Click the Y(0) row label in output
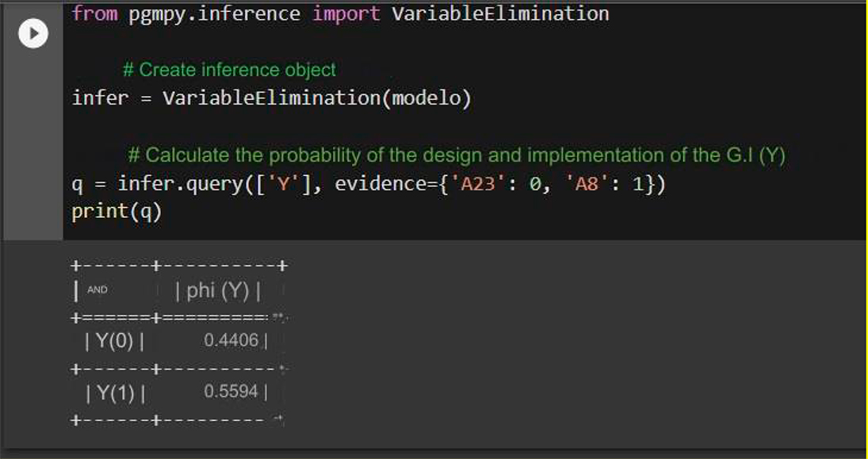 [x=114, y=341]
